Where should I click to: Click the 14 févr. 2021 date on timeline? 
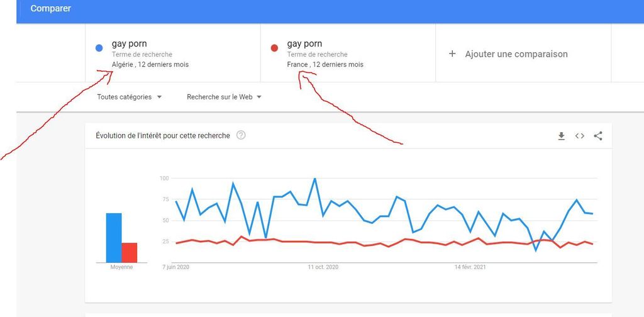click(x=470, y=267)
